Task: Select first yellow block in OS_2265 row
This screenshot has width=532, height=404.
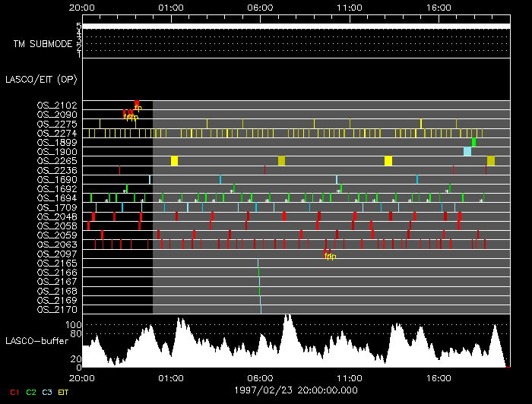Action: pos(175,161)
